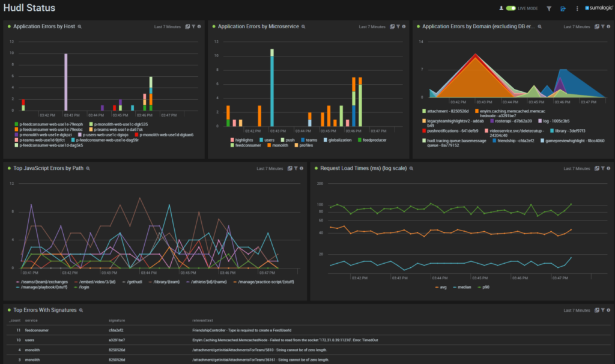Toggle the /login series in JavaScript errors legend
The width and height of the screenshot is (615, 364).
[x=82, y=287]
